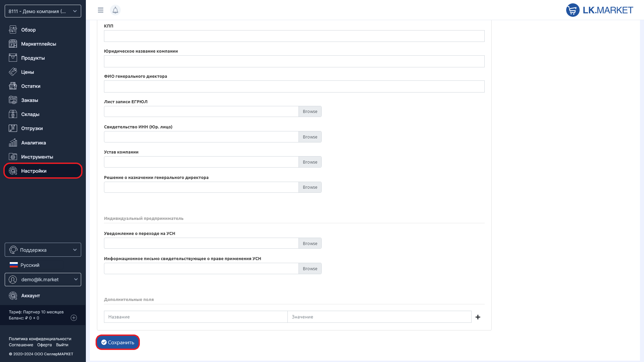Click the Цены price tag icon
Screen dimensions: 644x362
coord(13,72)
